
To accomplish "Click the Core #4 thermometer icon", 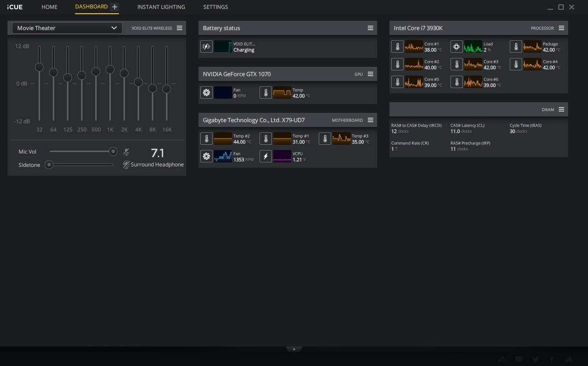I will (x=515, y=64).
